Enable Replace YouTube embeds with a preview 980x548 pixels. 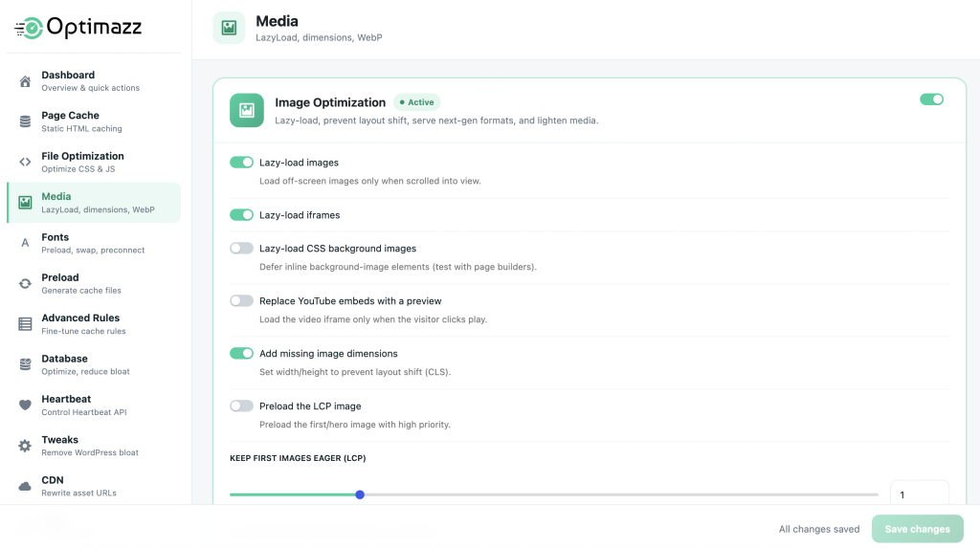(x=241, y=300)
